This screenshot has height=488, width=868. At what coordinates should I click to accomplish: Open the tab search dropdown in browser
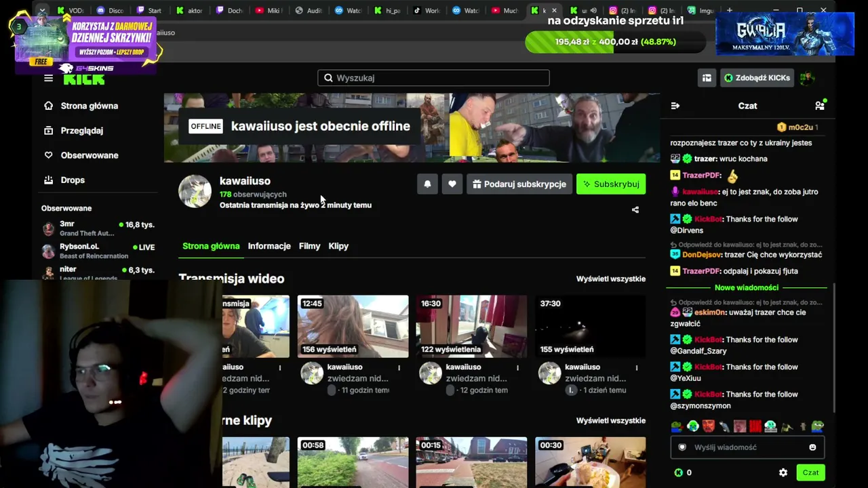(x=42, y=11)
